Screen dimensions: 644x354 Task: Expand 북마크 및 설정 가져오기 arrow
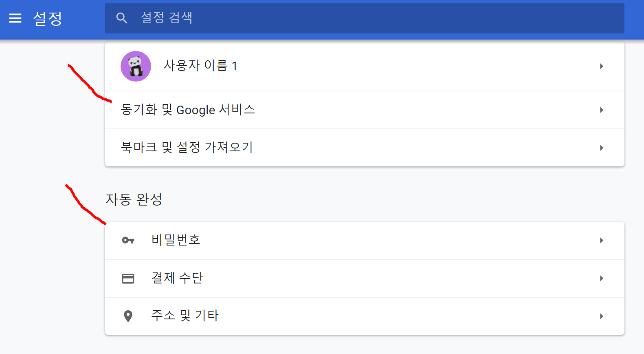[x=602, y=148]
